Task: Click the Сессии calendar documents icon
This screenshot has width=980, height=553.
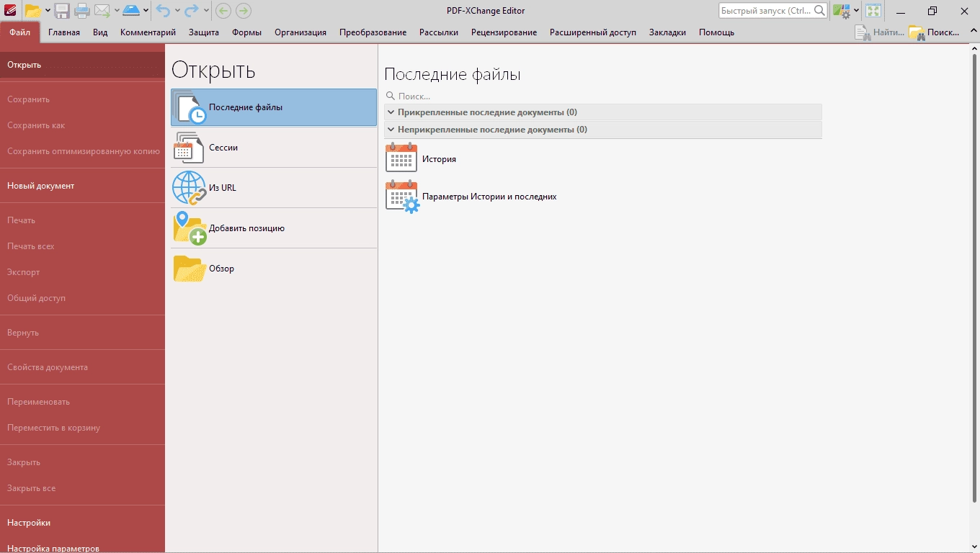Action: tap(190, 148)
